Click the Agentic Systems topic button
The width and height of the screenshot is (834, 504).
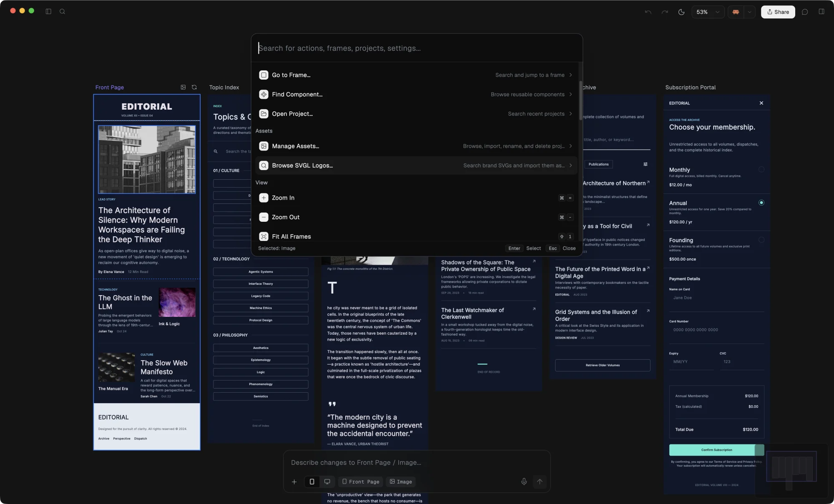[261, 272]
